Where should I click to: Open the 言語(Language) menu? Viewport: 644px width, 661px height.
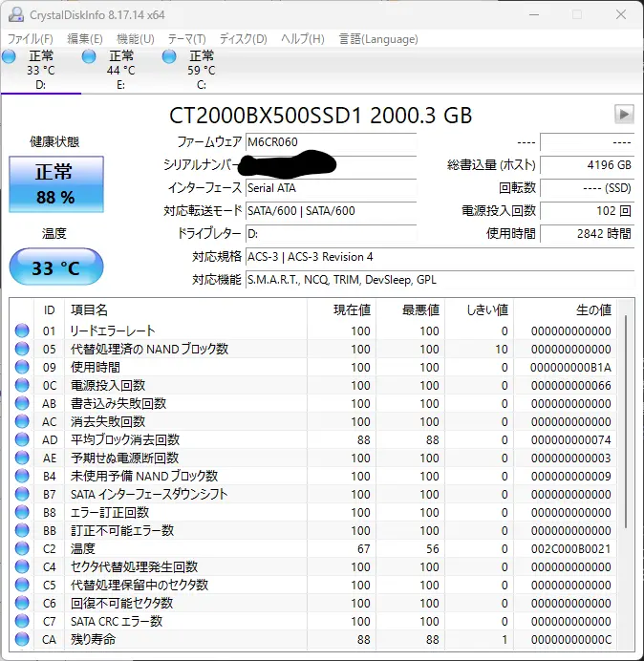pyautogui.click(x=378, y=39)
